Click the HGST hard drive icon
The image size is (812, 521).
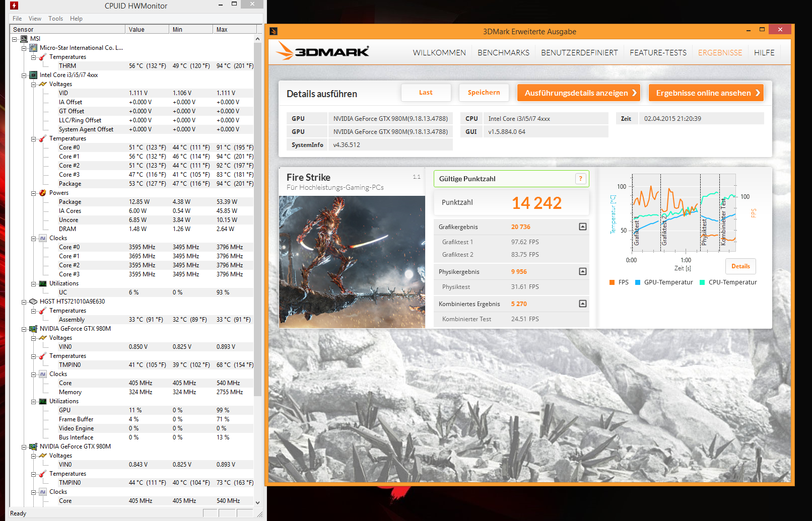[33, 302]
